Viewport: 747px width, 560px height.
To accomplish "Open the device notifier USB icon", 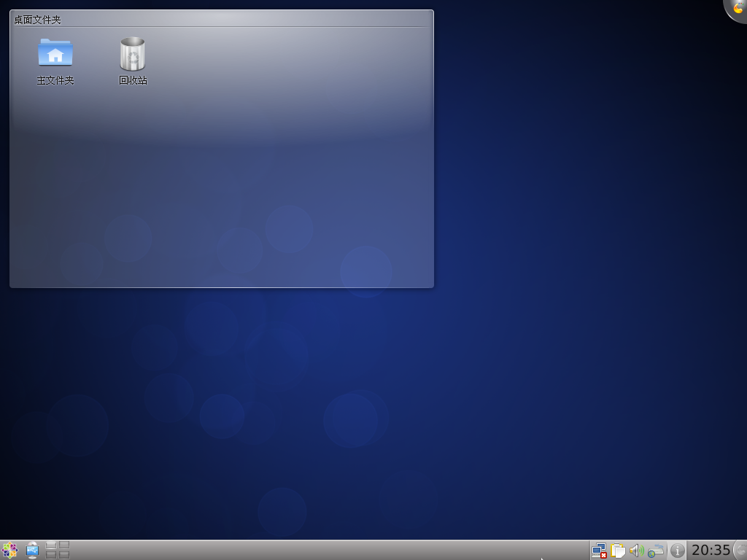I will 32,551.
